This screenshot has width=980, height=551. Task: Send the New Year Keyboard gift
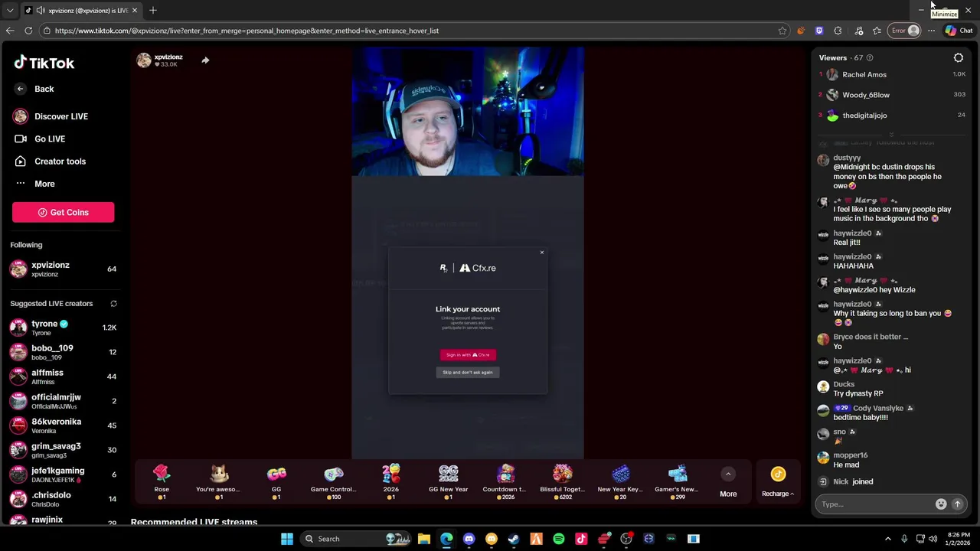coord(620,482)
